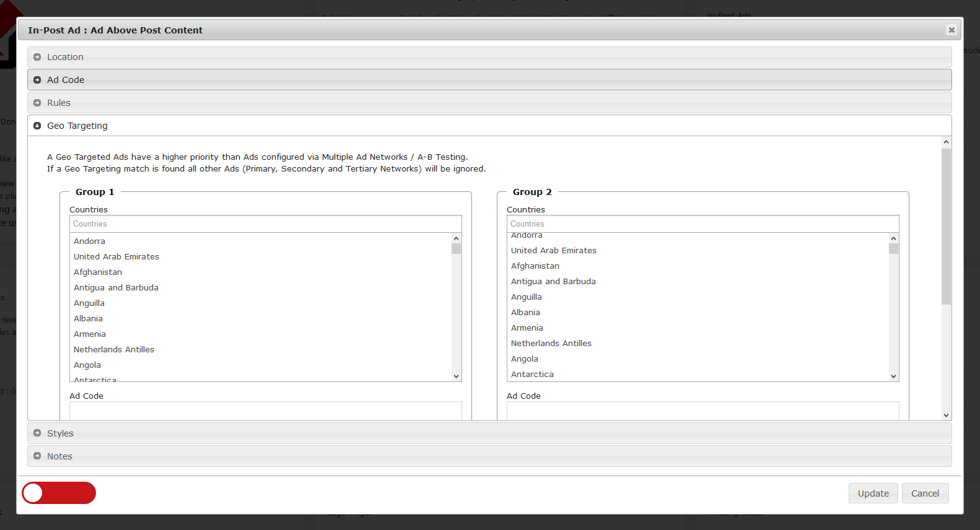This screenshot has height=530, width=980.
Task: Expand the Location accordion section
Action: (489, 57)
